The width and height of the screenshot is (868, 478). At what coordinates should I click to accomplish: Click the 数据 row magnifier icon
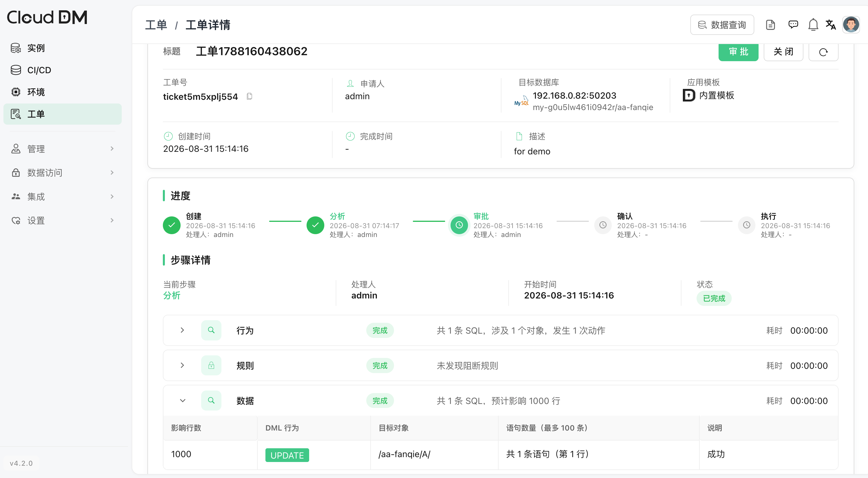(211, 401)
